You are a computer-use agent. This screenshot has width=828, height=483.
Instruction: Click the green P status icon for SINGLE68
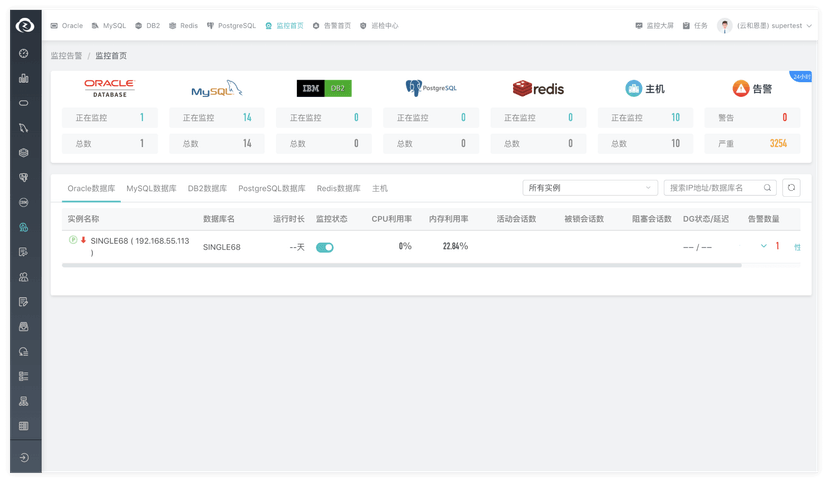tap(73, 240)
